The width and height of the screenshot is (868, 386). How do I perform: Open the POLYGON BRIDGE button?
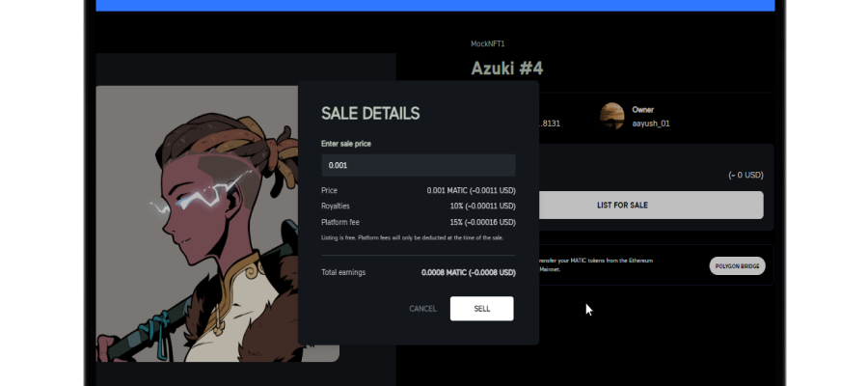coord(737,265)
